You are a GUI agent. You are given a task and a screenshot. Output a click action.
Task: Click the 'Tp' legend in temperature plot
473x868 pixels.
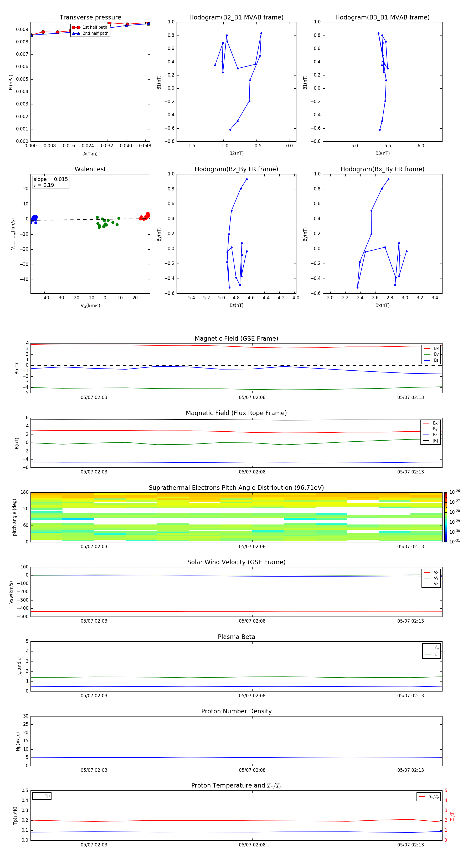42,796
